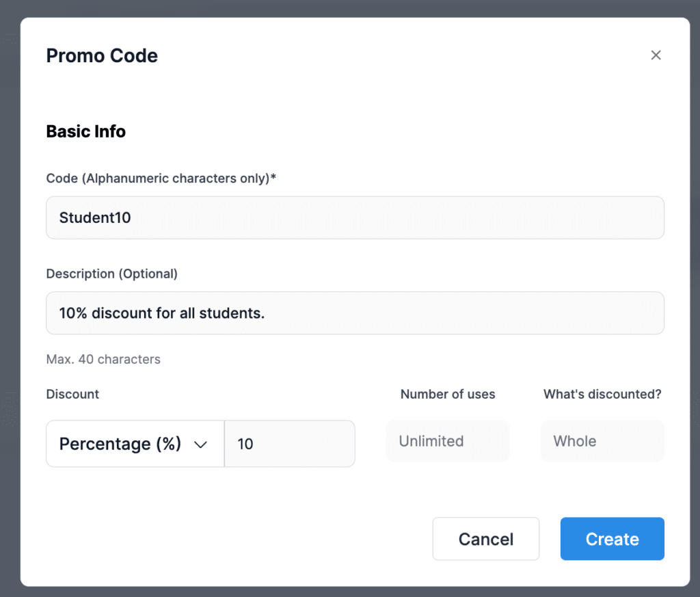700x597 pixels.
Task: Focus the Description text field
Action: (355, 313)
